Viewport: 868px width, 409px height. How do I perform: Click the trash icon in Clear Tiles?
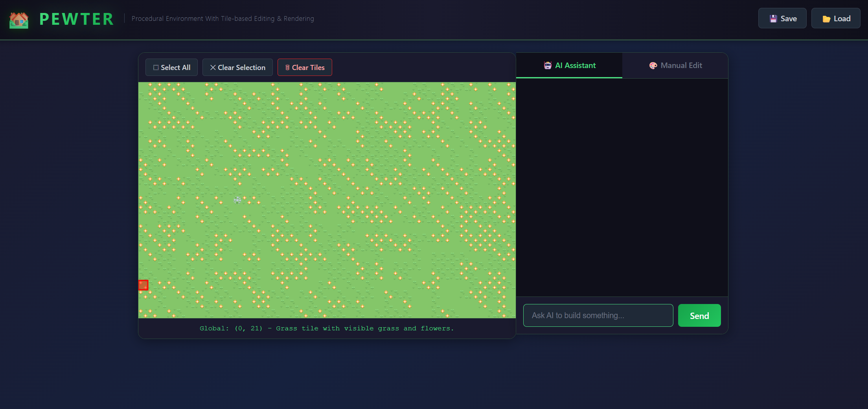click(287, 67)
